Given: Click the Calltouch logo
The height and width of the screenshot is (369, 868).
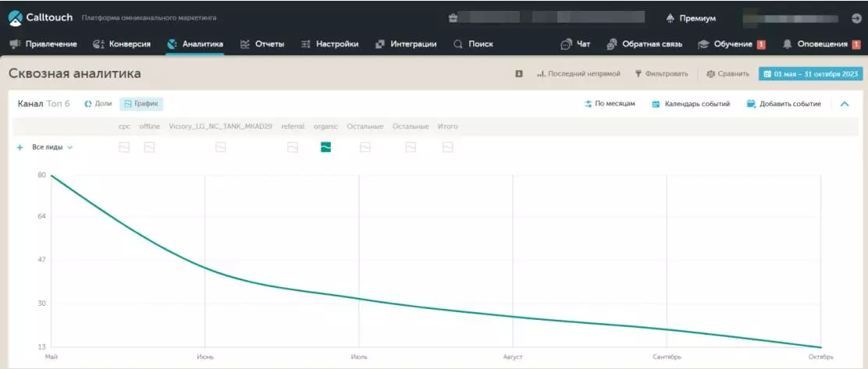Looking at the screenshot, I should [x=41, y=17].
